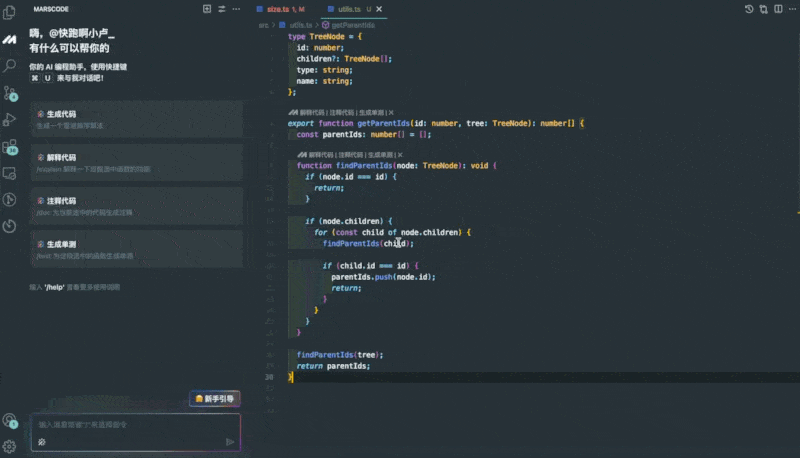The height and width of the screenshot is (458, 800).
Task: Dismiss code lens above findParentIds function
Action: click(401, 155)
